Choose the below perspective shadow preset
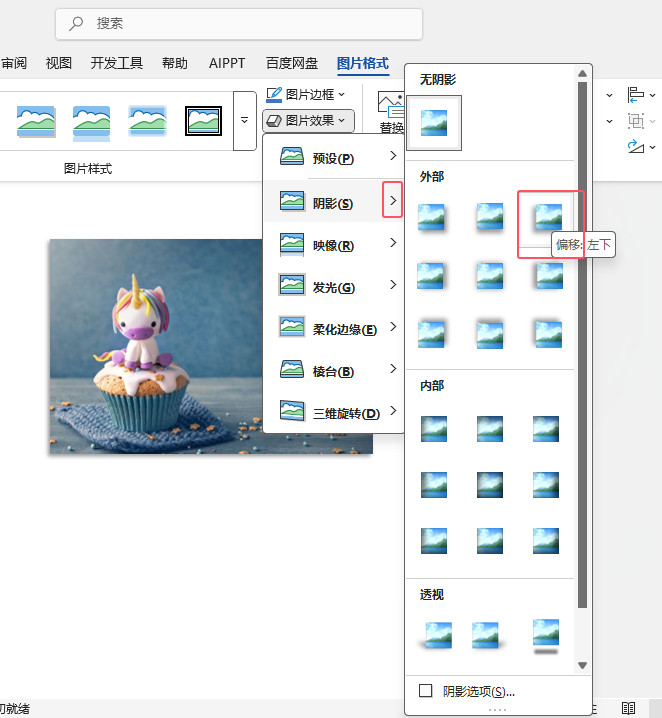The width and height of the screenshot is (662, 718). (546, 636)
